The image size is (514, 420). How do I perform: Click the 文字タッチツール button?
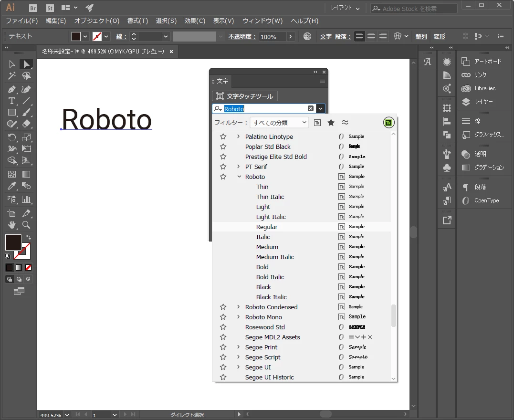pyautogui.click(x=245, y=96)
